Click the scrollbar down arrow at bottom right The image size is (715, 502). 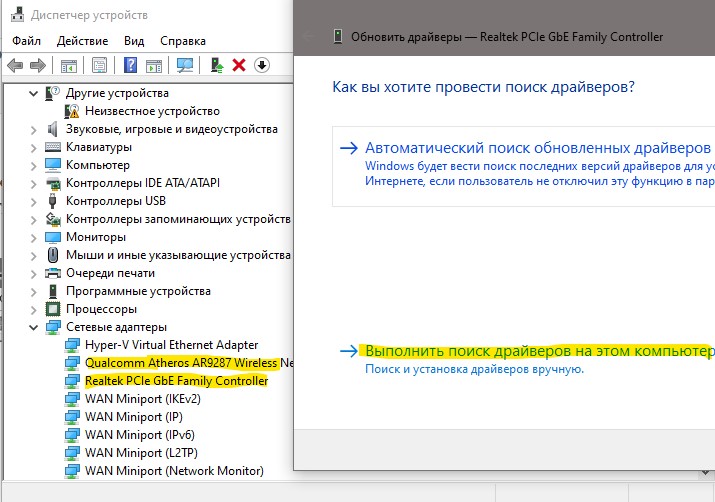[x=705, y=474]
